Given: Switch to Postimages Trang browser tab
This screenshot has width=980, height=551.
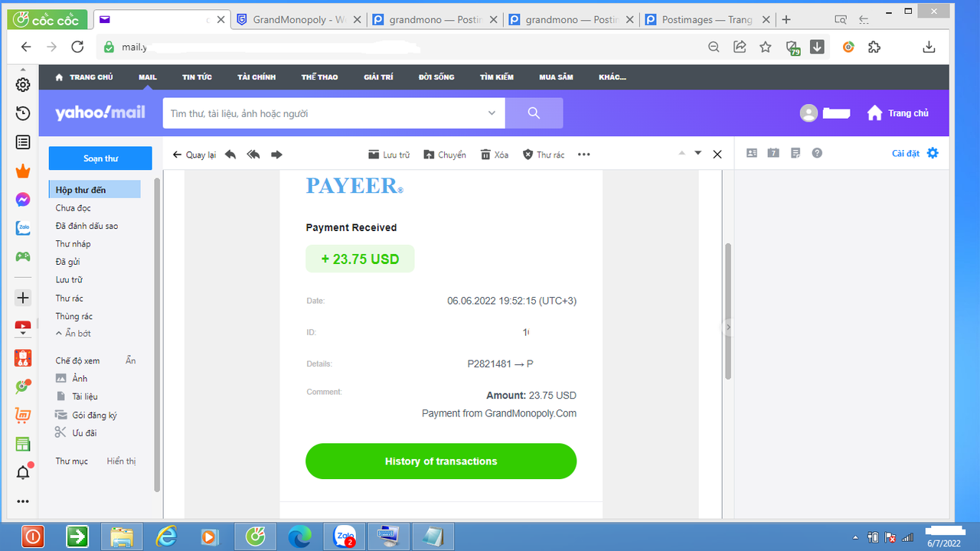Looking at the screenshot, I should (x=707, y=20).
